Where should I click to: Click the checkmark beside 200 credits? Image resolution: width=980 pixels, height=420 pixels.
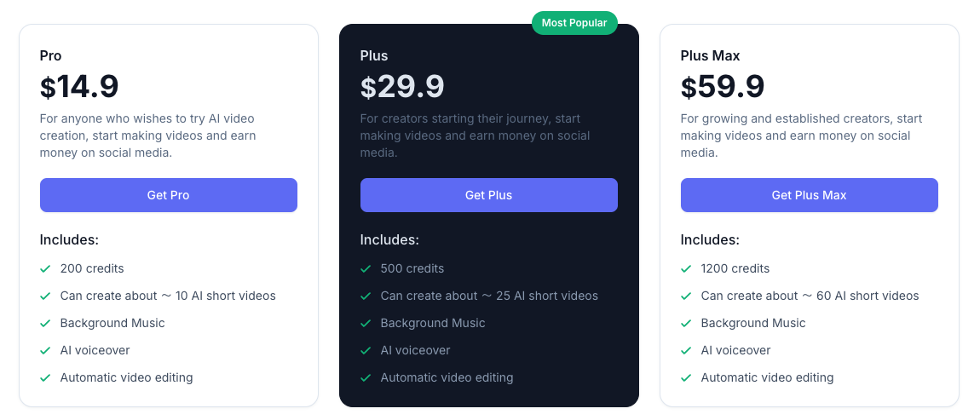tap(46, 268)
